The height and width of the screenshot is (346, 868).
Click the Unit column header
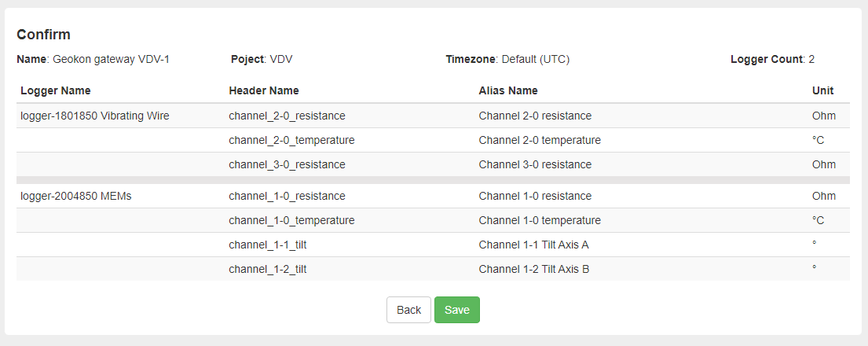coord(822,90)
